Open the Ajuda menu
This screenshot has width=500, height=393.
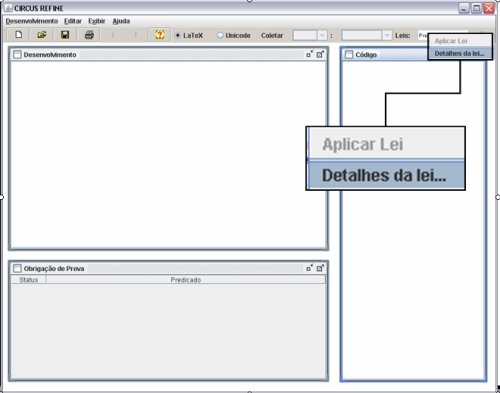click(121, 21)
